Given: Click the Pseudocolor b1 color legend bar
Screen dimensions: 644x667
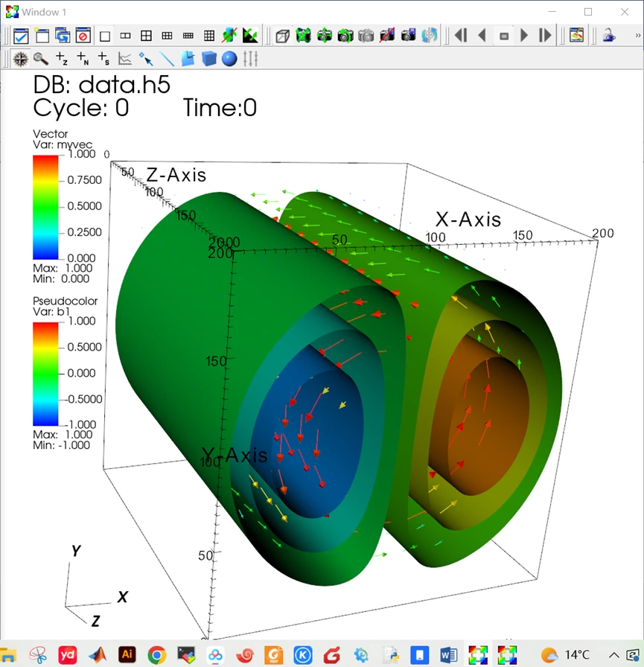Looking at the screenshot, I should pyautogui.click(x=45, y=374).
